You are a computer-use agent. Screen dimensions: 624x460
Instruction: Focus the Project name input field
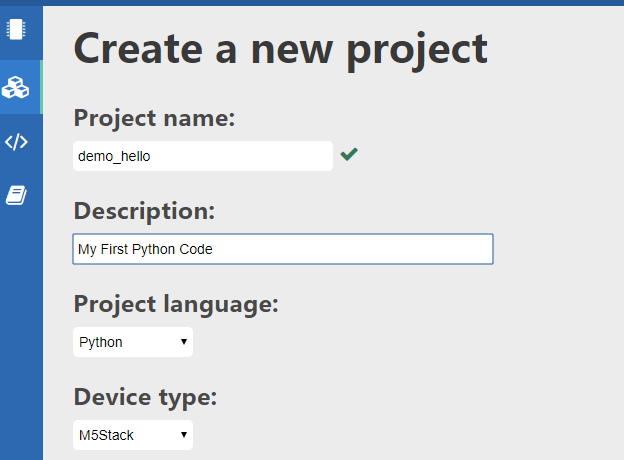(203, 156)
